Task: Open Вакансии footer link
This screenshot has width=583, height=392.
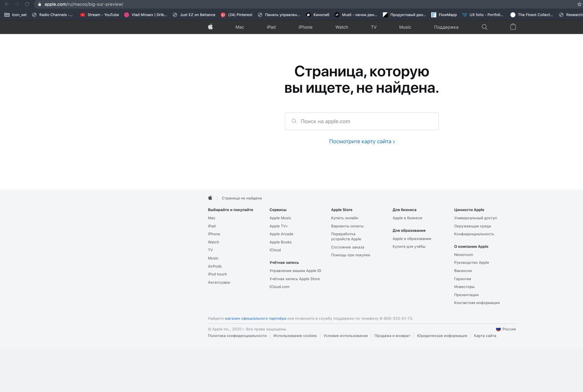Action: tap(463, 271)
